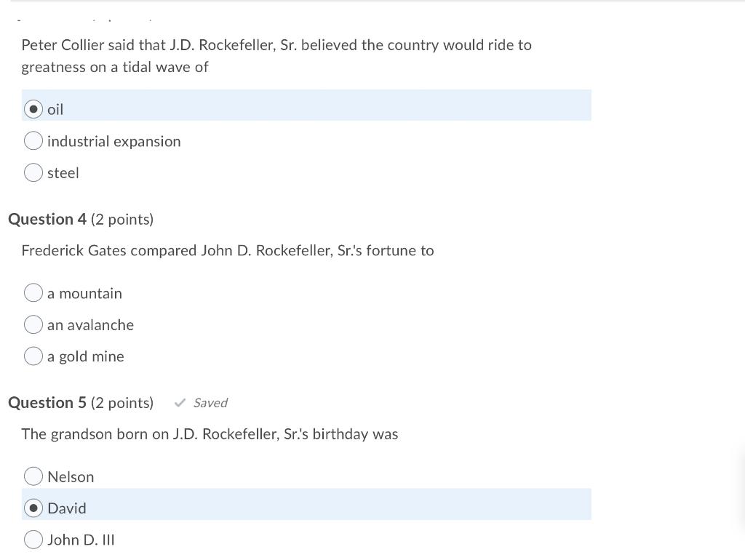Choose 'industrial expansion' as the answer
The image size is (745, 560).
(x=33, y=140)
